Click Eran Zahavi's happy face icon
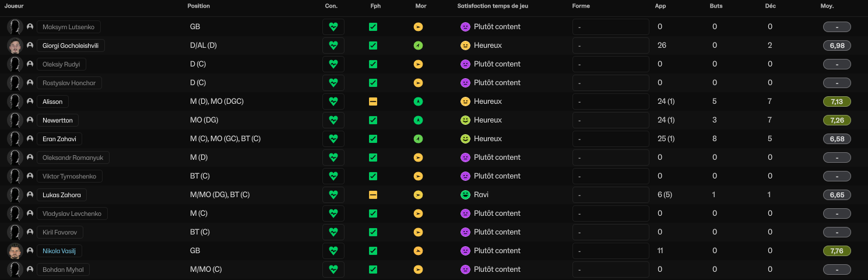This screenshot has width=868, height=280. [465, 139]
